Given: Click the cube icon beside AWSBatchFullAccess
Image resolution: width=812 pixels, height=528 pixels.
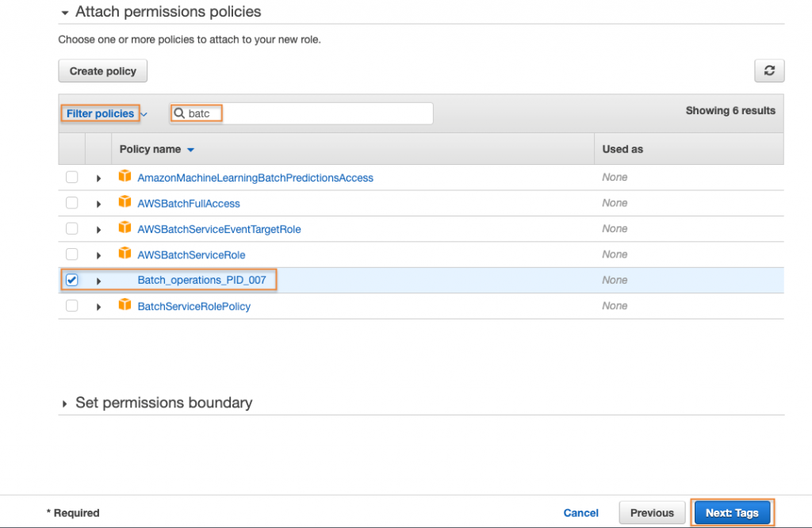Looking at the screenshot, I should click(x=124, y=203).
